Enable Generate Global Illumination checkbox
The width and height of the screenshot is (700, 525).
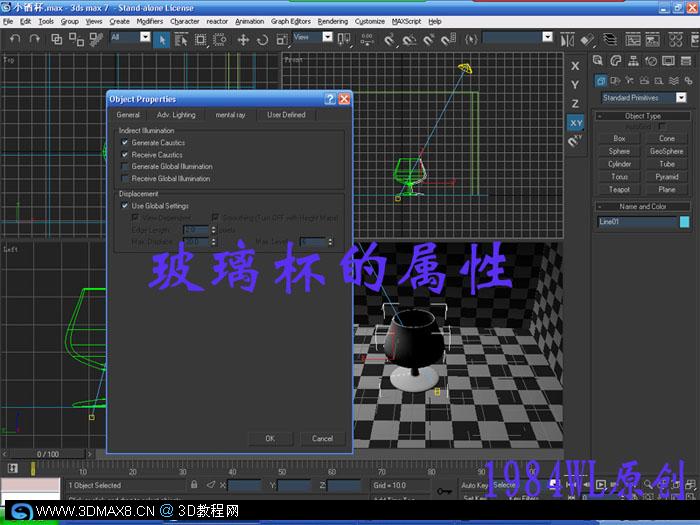coord(125,167)
